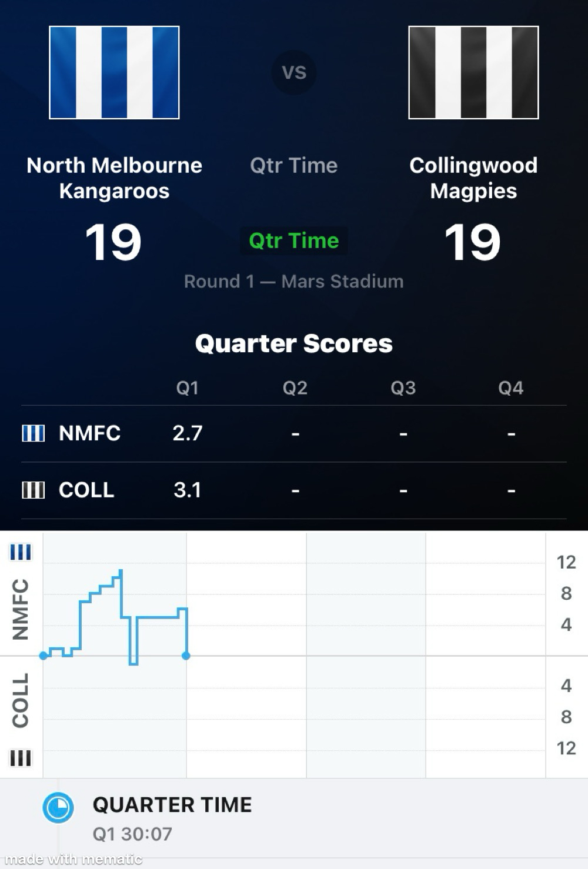The width and height of the screenshot is (588, 869).
Task: Click the chart line start point dot
Action: point(44,656)
